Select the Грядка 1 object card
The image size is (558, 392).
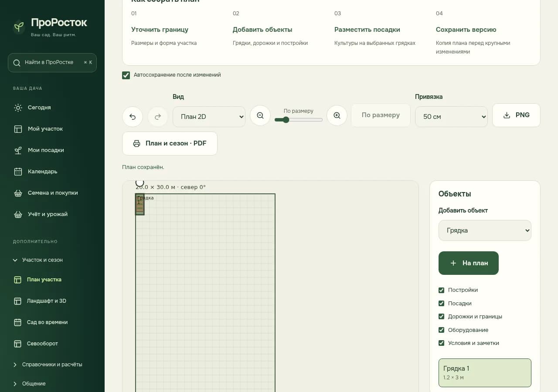(485, 373)
